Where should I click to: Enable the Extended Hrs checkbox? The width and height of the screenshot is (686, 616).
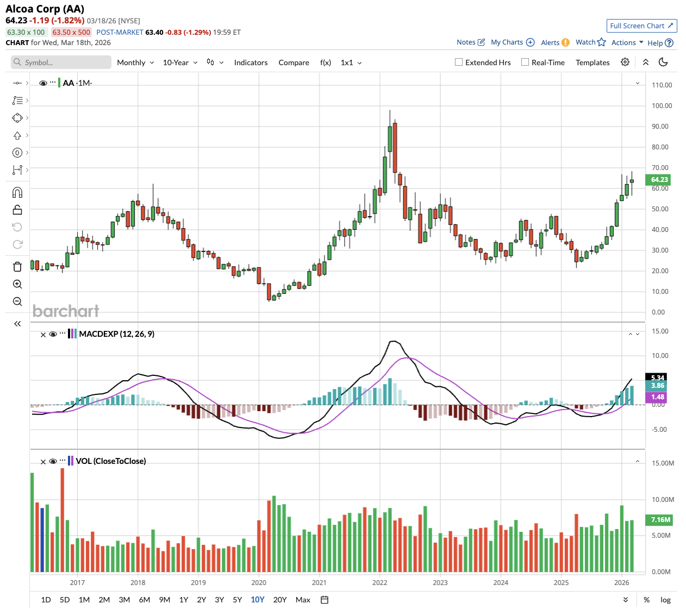pos(459,62)
